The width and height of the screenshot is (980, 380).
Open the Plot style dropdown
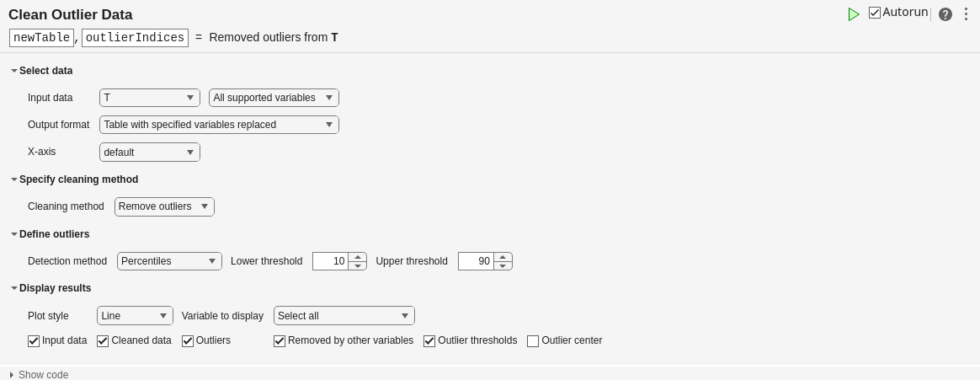[135, 316]
